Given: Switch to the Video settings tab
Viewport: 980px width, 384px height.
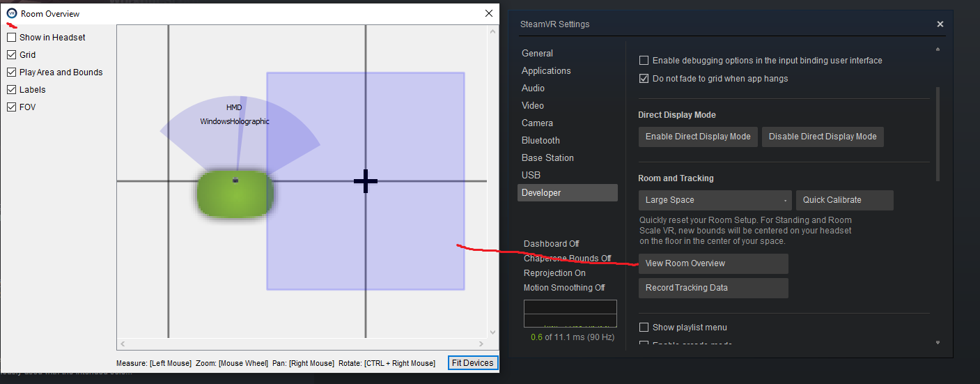Looking at the screenshot, I should (x=533, y=105).
